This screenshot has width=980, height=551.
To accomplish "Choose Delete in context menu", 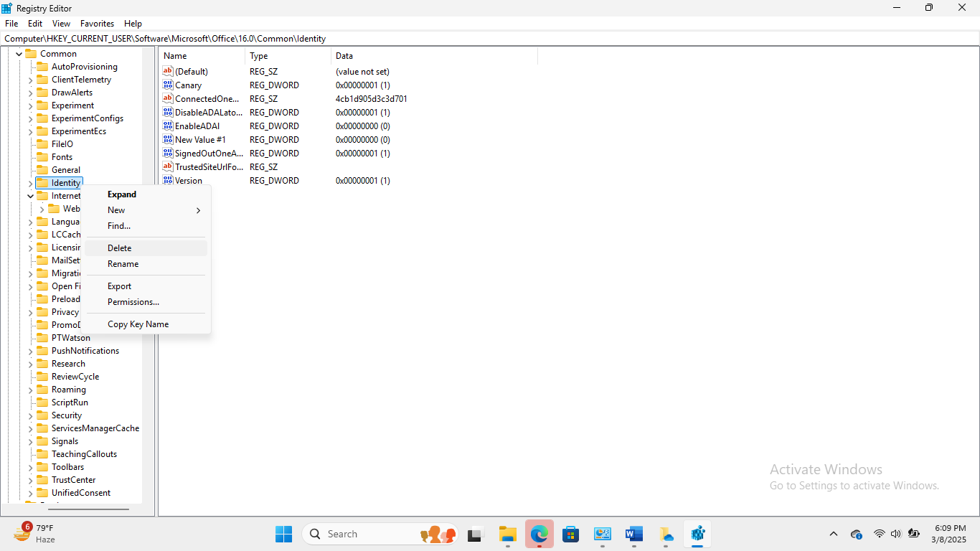I will coord(146,248).
